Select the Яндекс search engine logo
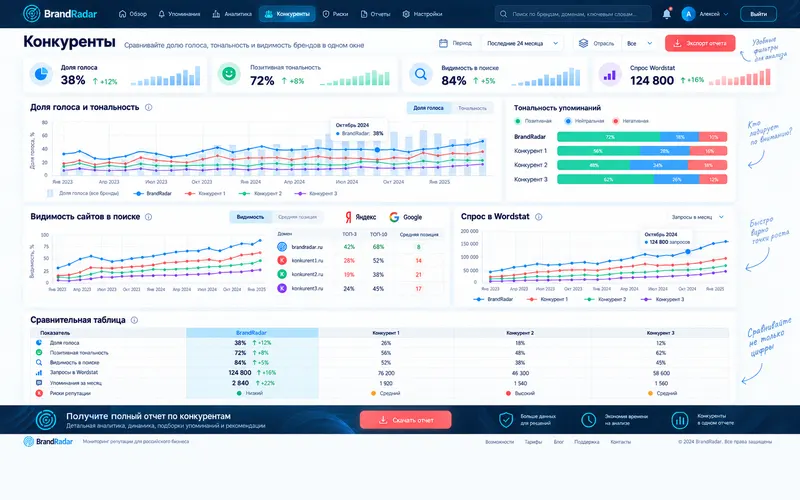This screenshot has width=800, height=500. point(360,217)
